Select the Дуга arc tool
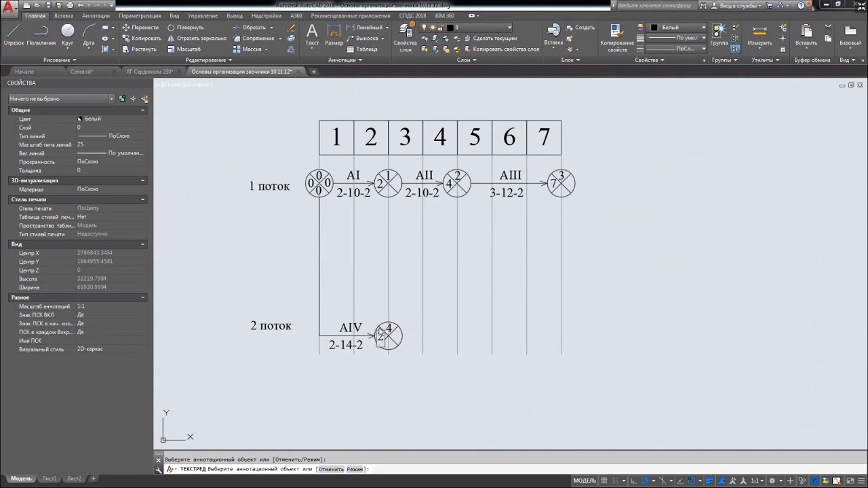 [x=89, y=35]
